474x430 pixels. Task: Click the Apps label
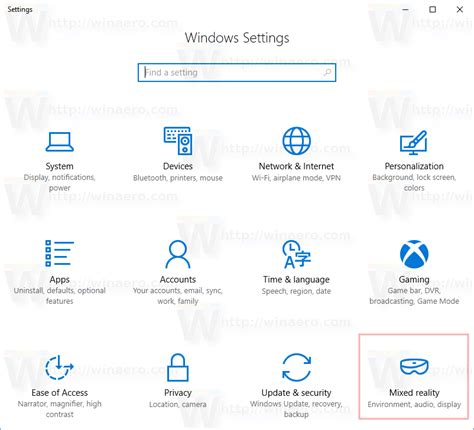click(x=59, y=279)
